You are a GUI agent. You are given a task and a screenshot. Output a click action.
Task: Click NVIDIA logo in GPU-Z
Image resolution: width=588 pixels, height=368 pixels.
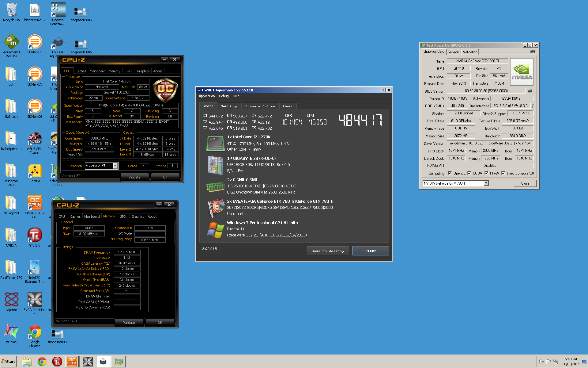point(522,72)
